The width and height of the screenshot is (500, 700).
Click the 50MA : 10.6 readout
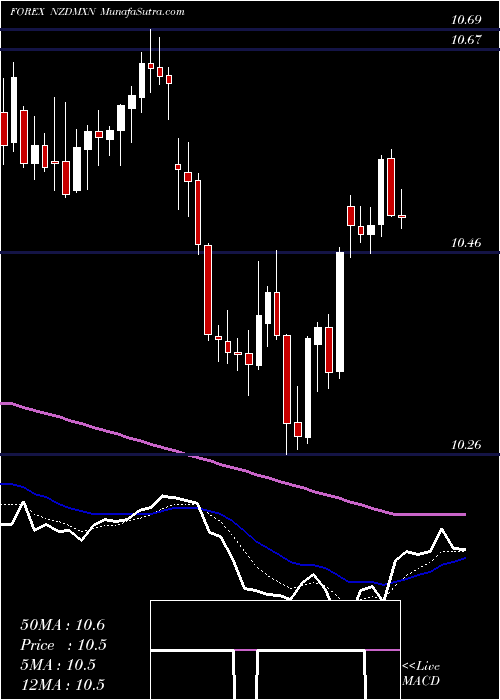[62, 625]
